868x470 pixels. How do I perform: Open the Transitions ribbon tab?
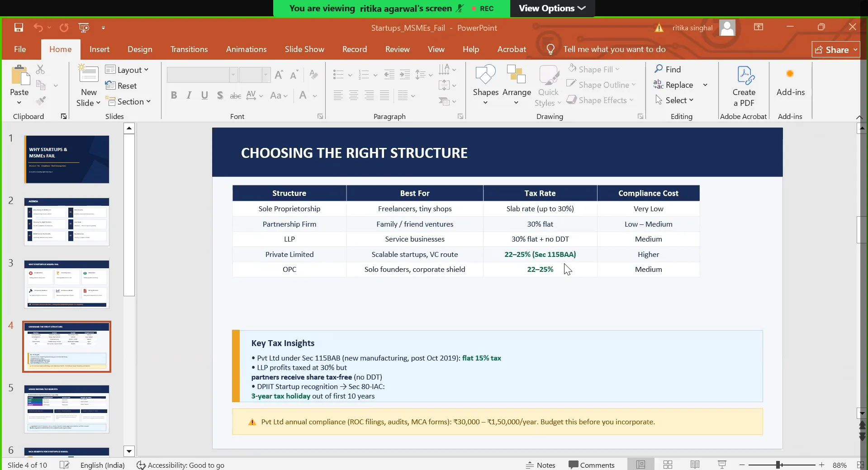189,49
